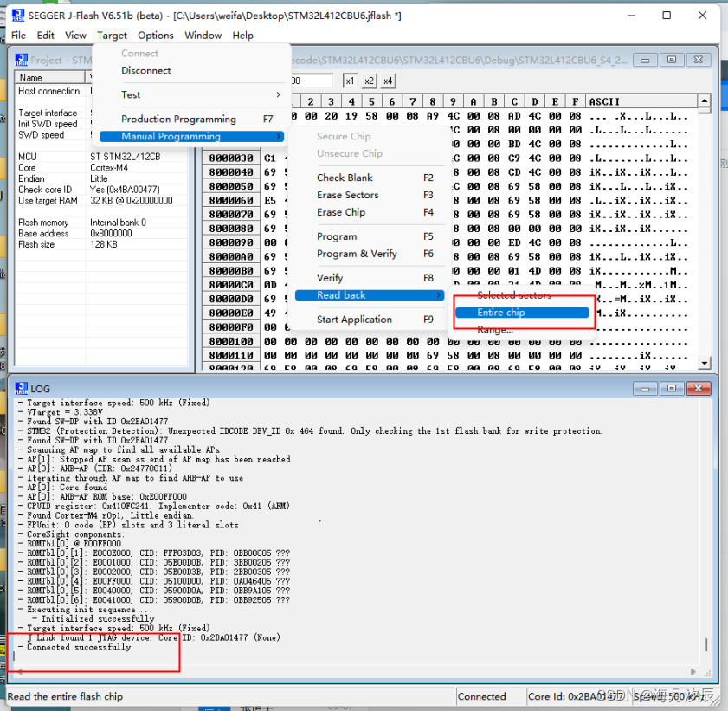The height and width of the screenshot is (711, 728).
Task: Choose Check Blank command
Action: (x=370, y=178)
